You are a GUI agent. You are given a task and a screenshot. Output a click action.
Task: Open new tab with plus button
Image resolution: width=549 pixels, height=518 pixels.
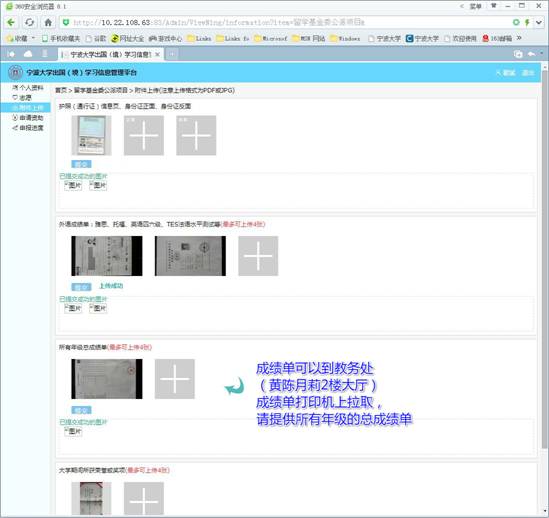[x=172, y=54]
